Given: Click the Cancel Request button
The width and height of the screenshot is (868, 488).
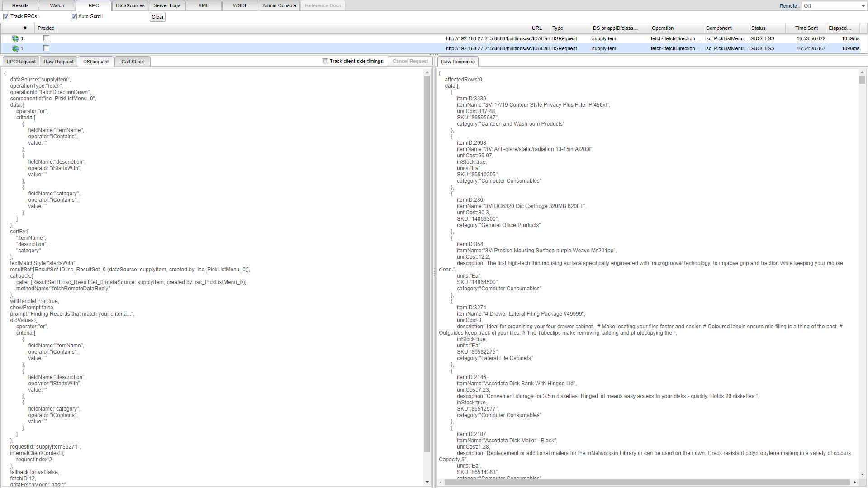Looking at the screenshot, I should coord(410,62).
